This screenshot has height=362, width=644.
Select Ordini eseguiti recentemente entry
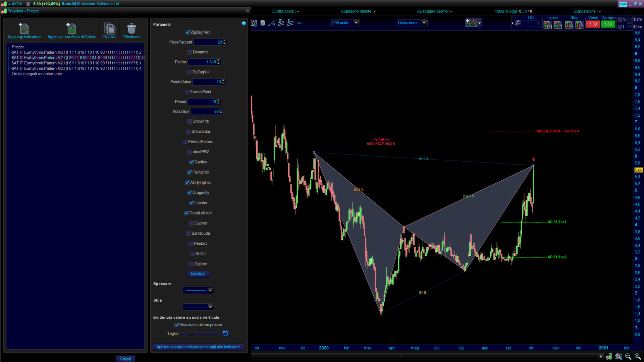(x=37, y=74)
